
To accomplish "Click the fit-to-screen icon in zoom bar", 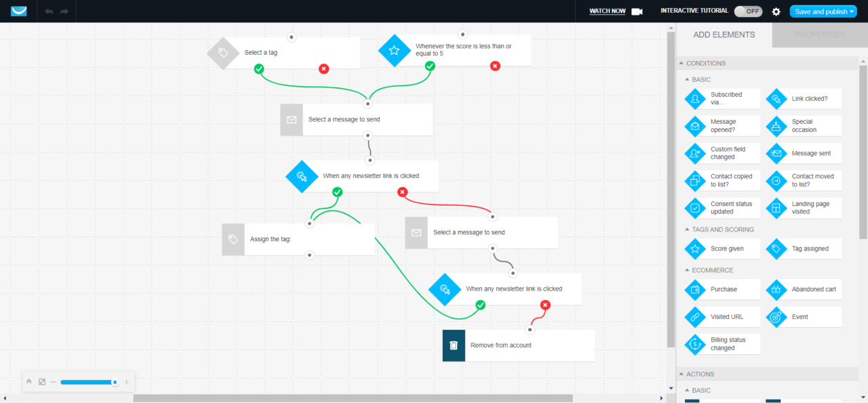I will [x=42, y=382].
